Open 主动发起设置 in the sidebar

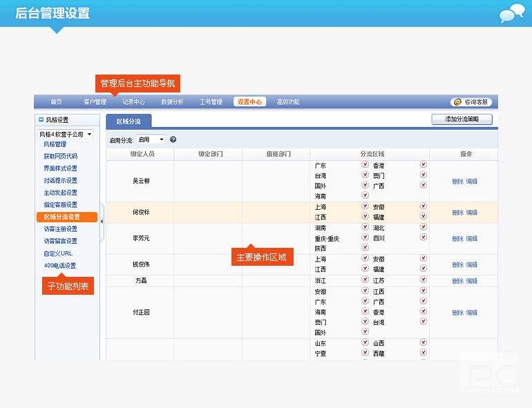coord(60,193)
